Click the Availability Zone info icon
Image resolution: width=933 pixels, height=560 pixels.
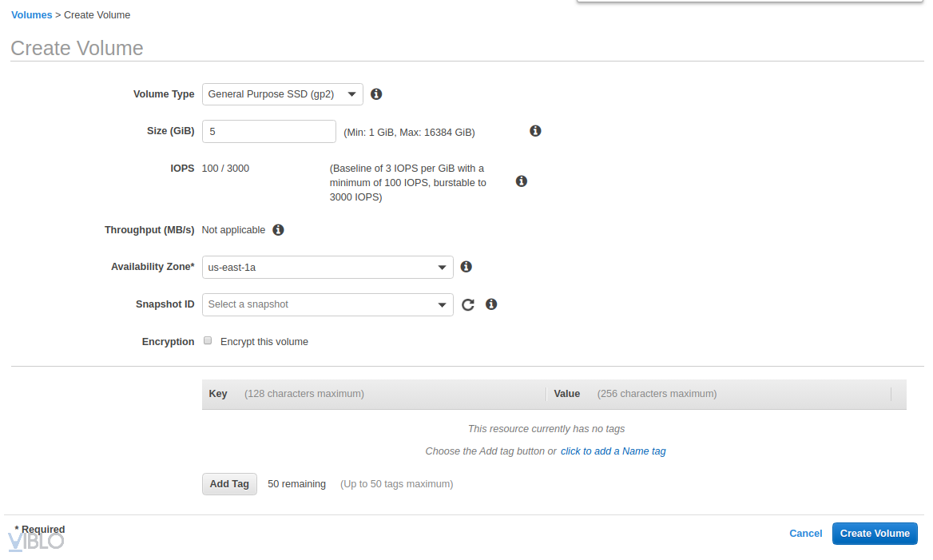pyautogui.click(x=466, y=267)
